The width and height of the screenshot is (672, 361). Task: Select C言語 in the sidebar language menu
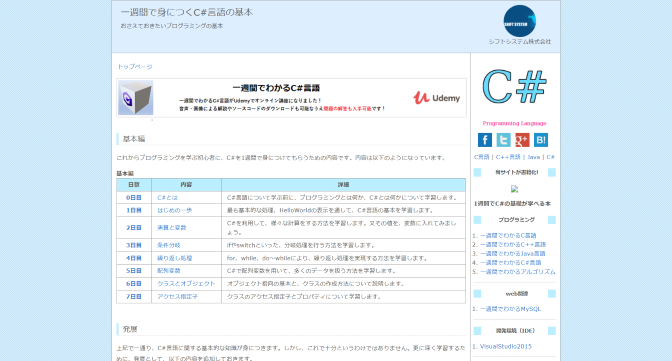point(482,157)
